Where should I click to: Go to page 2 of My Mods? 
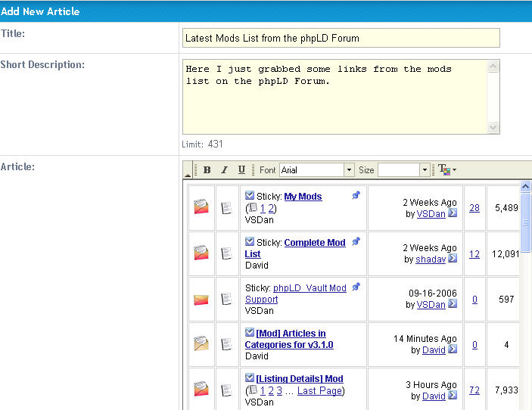pyautogui.click(x=271, y=209)
